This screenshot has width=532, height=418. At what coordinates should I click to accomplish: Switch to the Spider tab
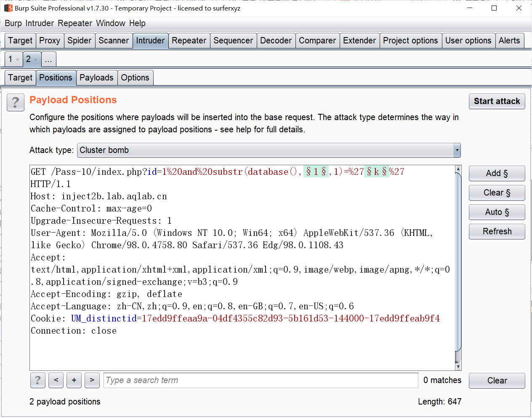click(80, 40)
